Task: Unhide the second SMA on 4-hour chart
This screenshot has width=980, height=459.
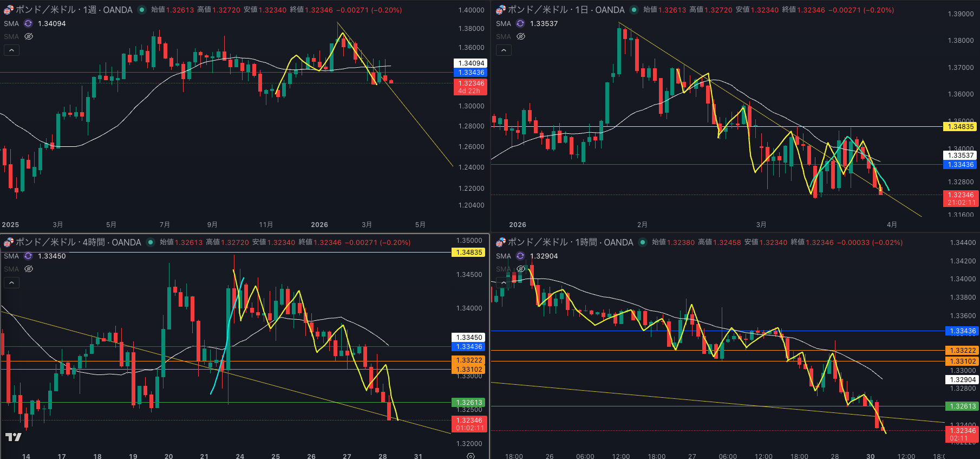Action: click(29, 269)
